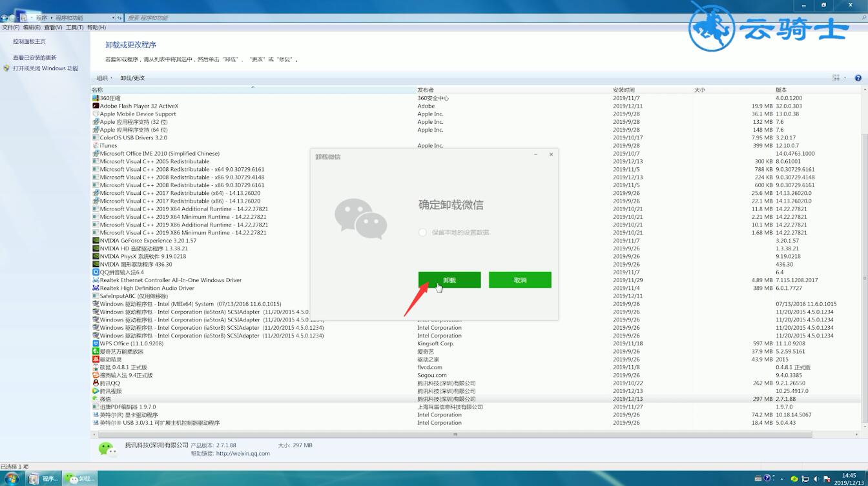This screenshot has width=868, height=486.
Task: Click the back navigation arrow
Action: [4, 17]
